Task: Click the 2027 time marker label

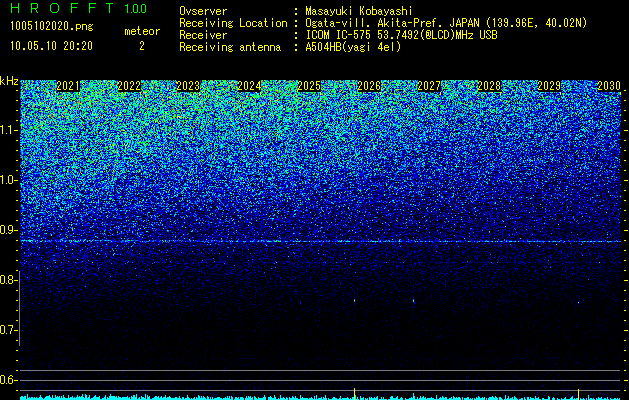Action: (429, 86)
